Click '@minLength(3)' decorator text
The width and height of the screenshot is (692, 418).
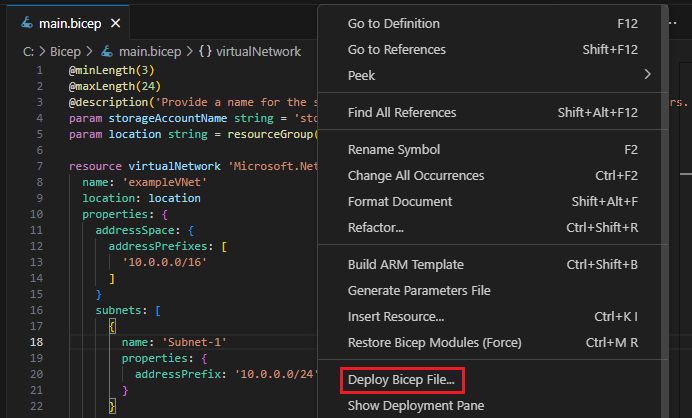click(112, 70)
